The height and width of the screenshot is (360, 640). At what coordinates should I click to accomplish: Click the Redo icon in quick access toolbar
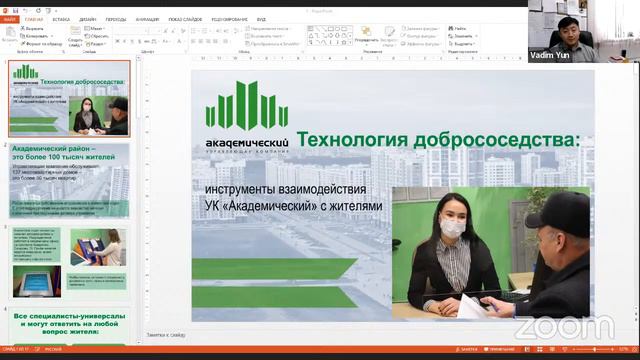point(38,11)
